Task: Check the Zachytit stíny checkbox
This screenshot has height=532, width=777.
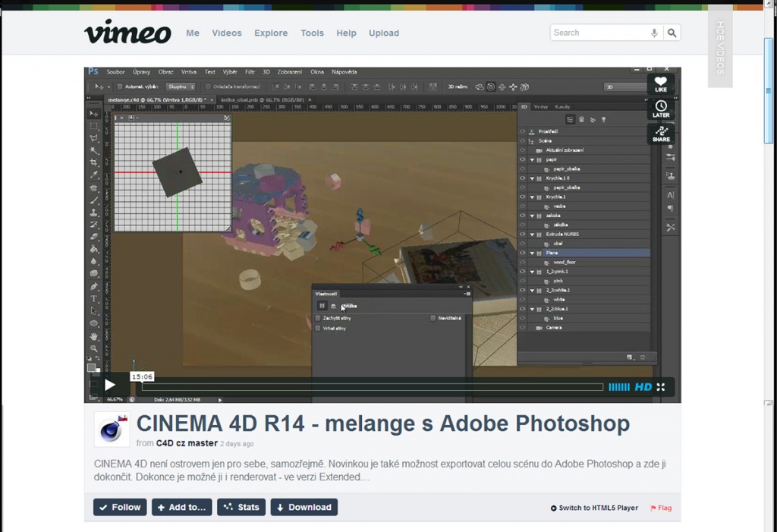Action: click(x=318, y=318)
